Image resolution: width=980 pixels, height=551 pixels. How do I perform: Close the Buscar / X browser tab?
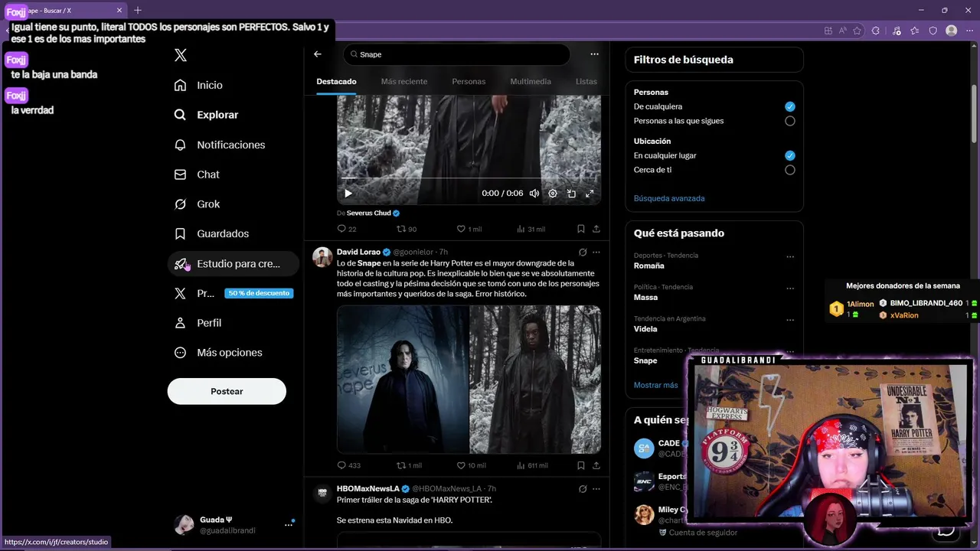point(119,10)
